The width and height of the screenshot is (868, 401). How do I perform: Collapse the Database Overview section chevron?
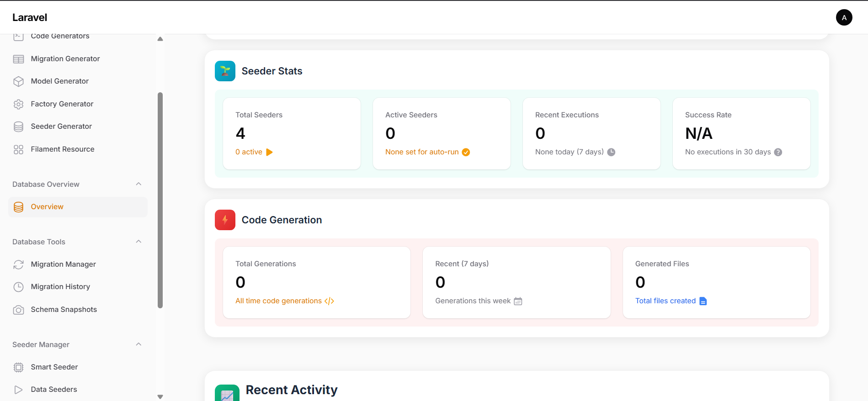(x=138, y=184)
